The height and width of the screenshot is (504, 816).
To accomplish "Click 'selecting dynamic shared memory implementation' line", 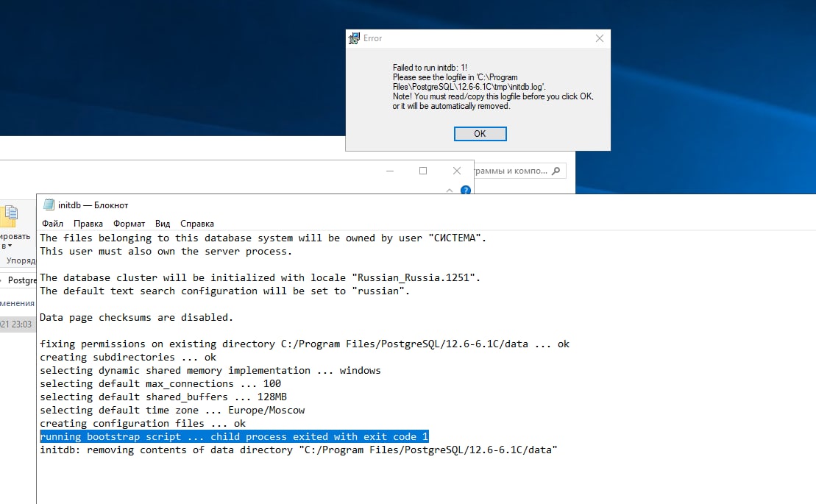I will [210, 370].
